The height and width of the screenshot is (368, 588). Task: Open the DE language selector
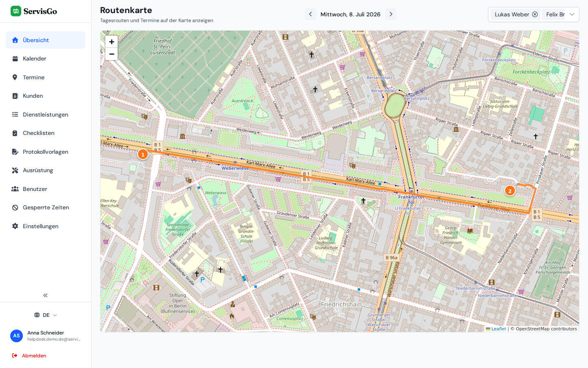46,315
